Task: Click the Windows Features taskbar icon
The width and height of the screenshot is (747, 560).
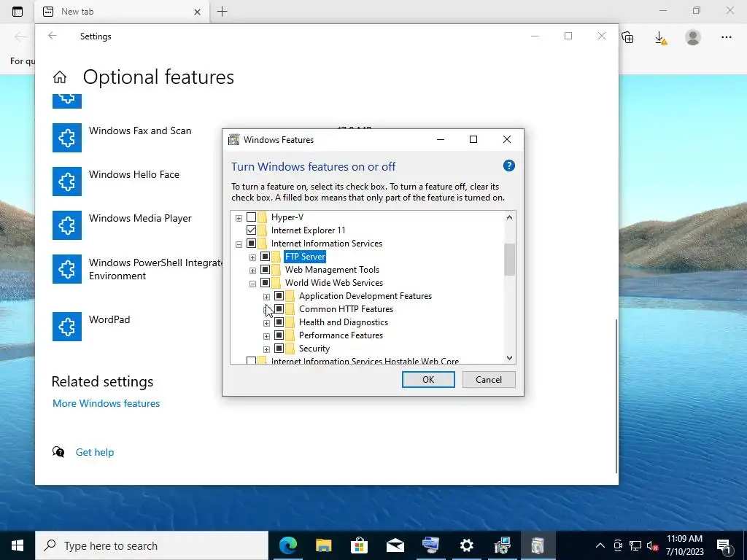Action: 538,545
